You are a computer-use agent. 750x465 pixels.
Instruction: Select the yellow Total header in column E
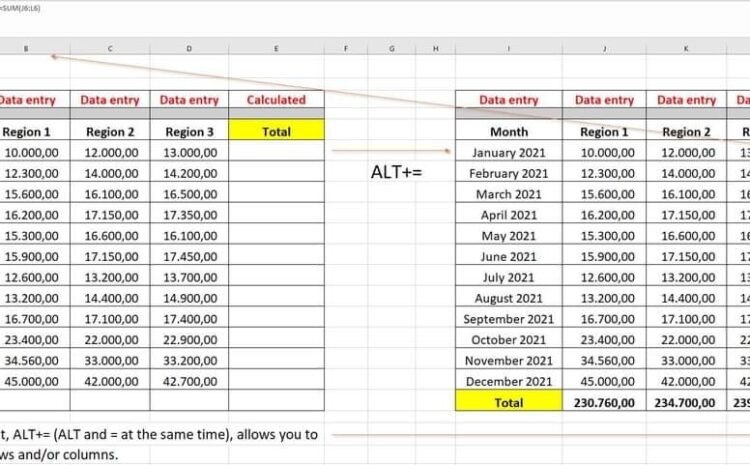pyautogui.click(x=276, y=132)
